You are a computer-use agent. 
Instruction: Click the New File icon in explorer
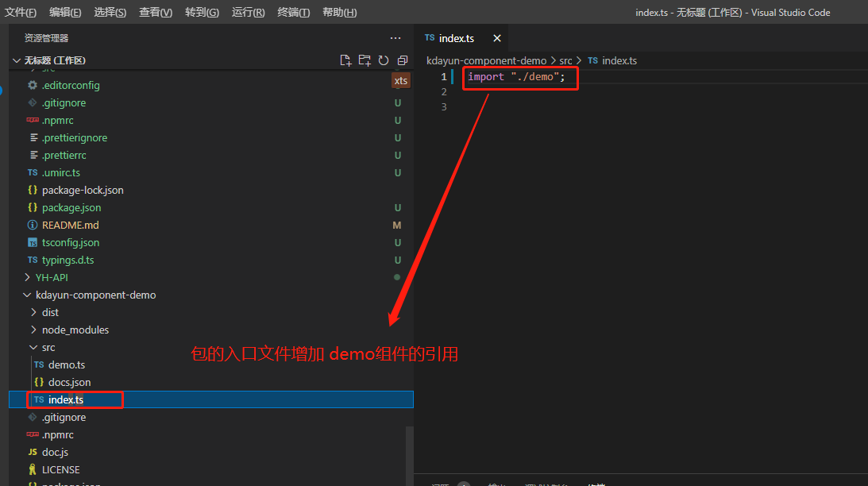point(345,60)
